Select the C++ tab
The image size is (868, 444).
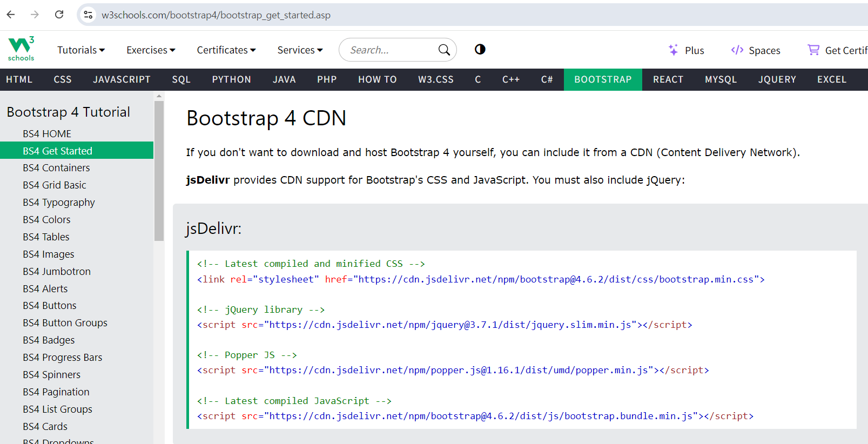click(x=511, y=79)
